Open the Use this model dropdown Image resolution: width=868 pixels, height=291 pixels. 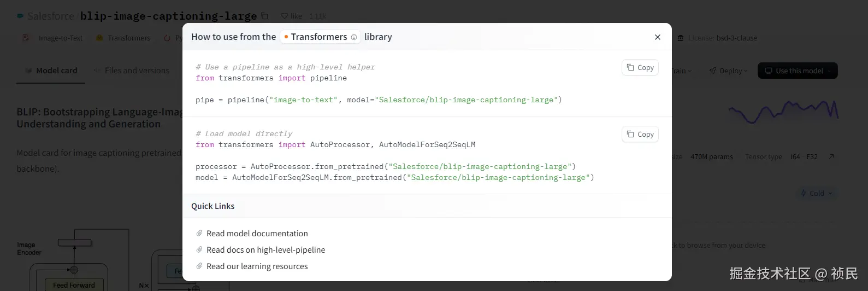pyautogui.click(x=798, y=71)
